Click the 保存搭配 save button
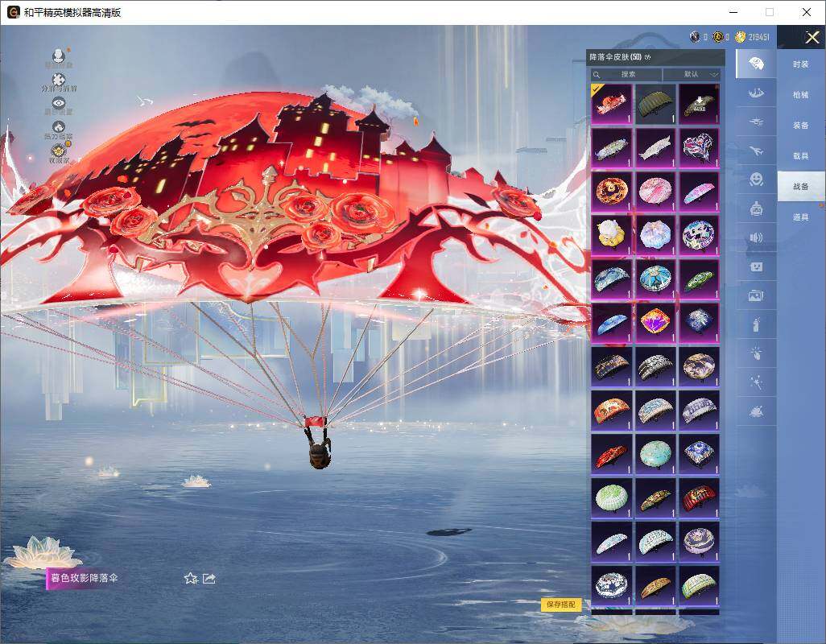The image size is (826, 644). [560, 605]
